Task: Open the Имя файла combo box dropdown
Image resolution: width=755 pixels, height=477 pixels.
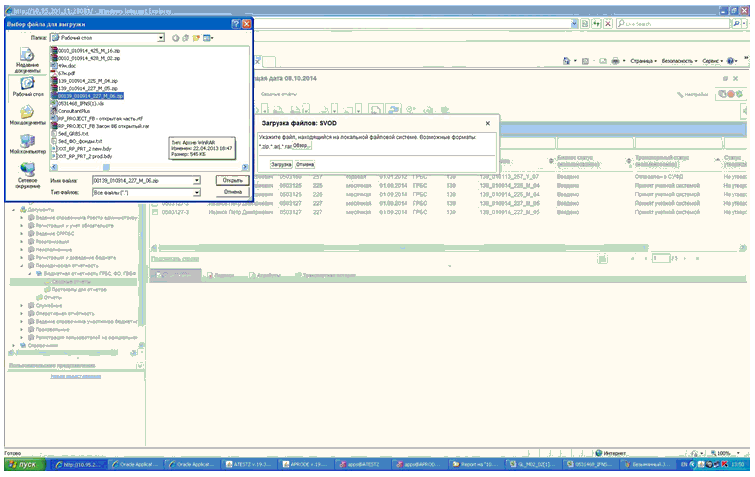Action: (x=197, y=180)
